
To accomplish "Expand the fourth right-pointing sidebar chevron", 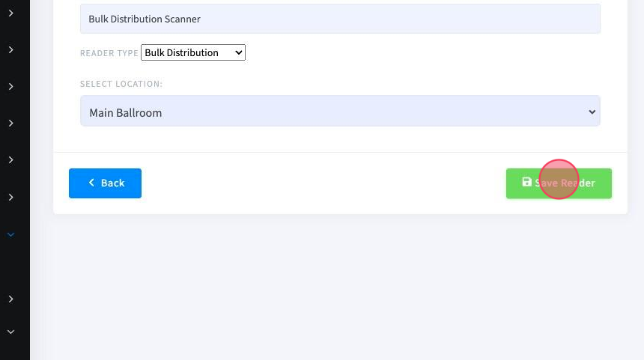I will click(x=11, y=123).
